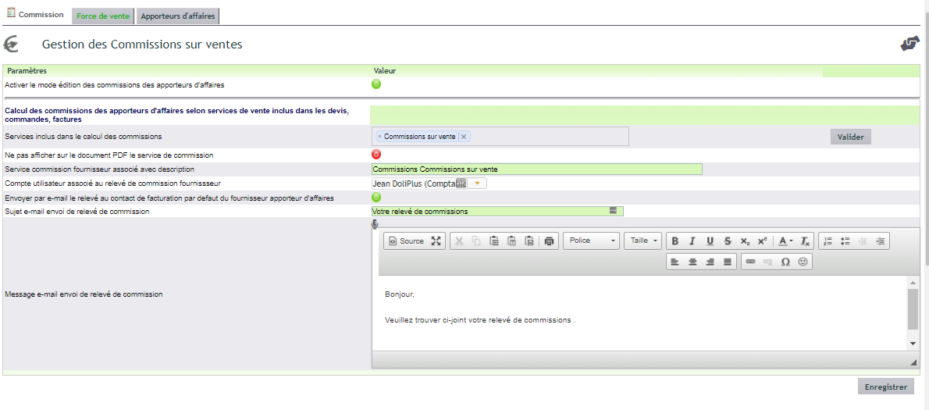
Task: Justify the text
Action: pos(728,261)
